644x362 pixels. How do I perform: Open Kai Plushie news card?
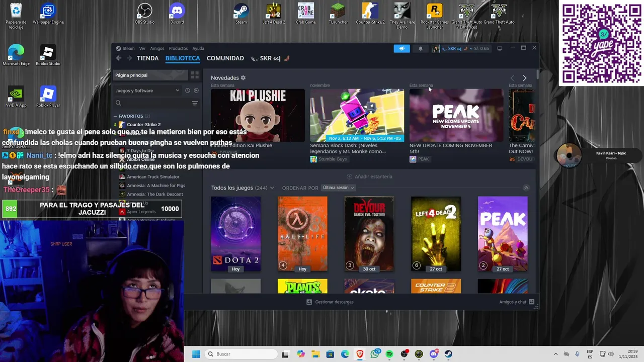[258, 116]
